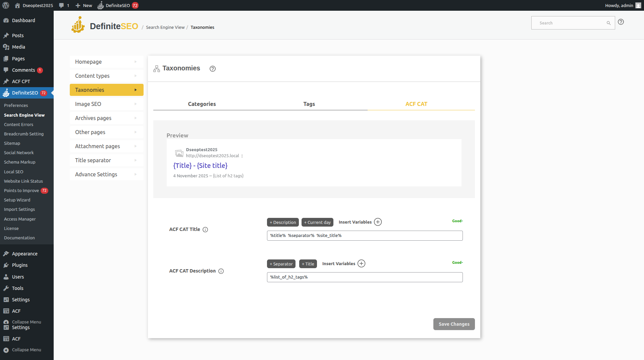The width and height of the screenshot is (644, 360).
Task: Click the taxonomy hierarchy icon before the heading
Action: click(x=156, y=68)
